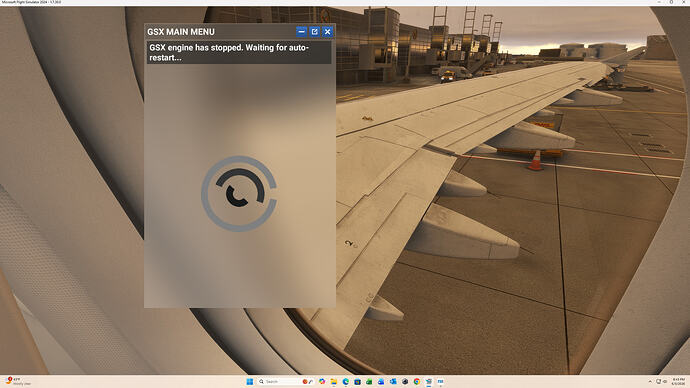Close the GSX Main Menu panel
Viewport: 690px width, 388px height.
coord(328,32)
